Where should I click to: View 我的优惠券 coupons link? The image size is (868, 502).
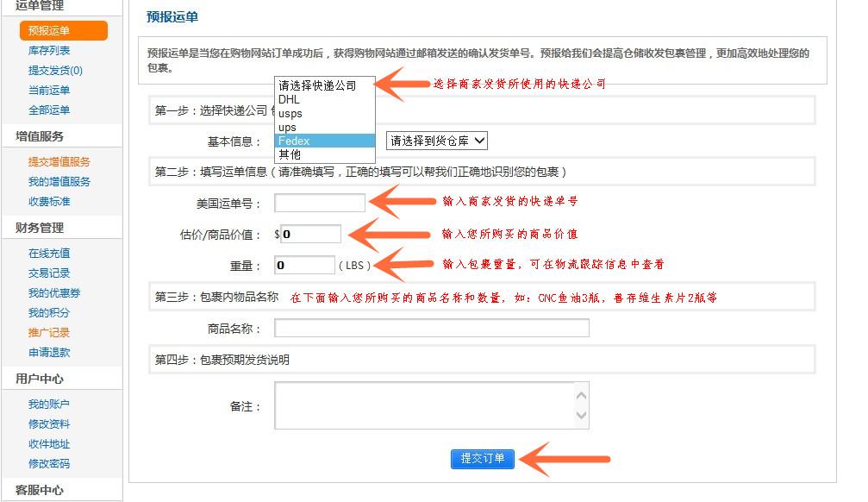(x=53, y=293)
